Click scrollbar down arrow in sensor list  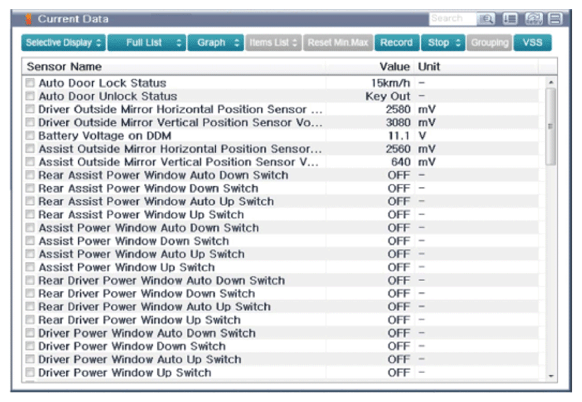pyautogui.click(x=551, y=376)
